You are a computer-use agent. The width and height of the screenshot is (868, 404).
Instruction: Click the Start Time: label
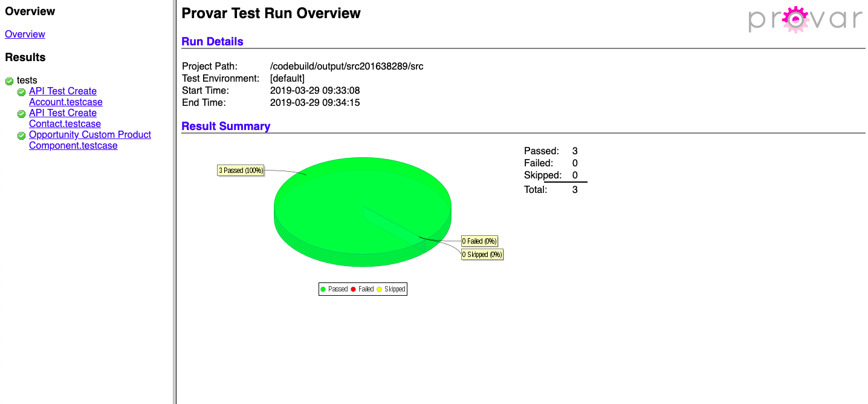(x=206, y=91)
